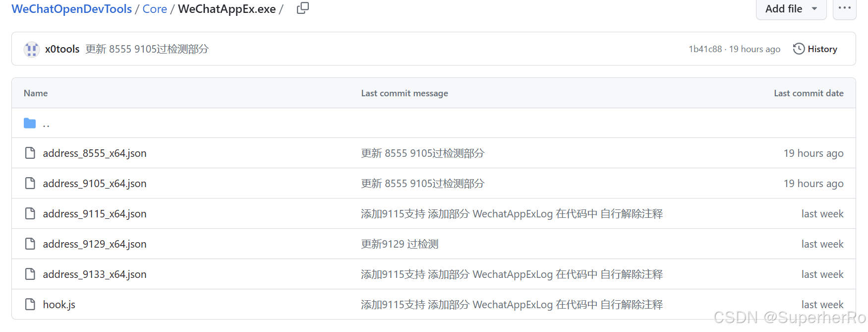Open address_9105_x64.json file
This screenshot has width=868, height=332.
click(95, 184)
